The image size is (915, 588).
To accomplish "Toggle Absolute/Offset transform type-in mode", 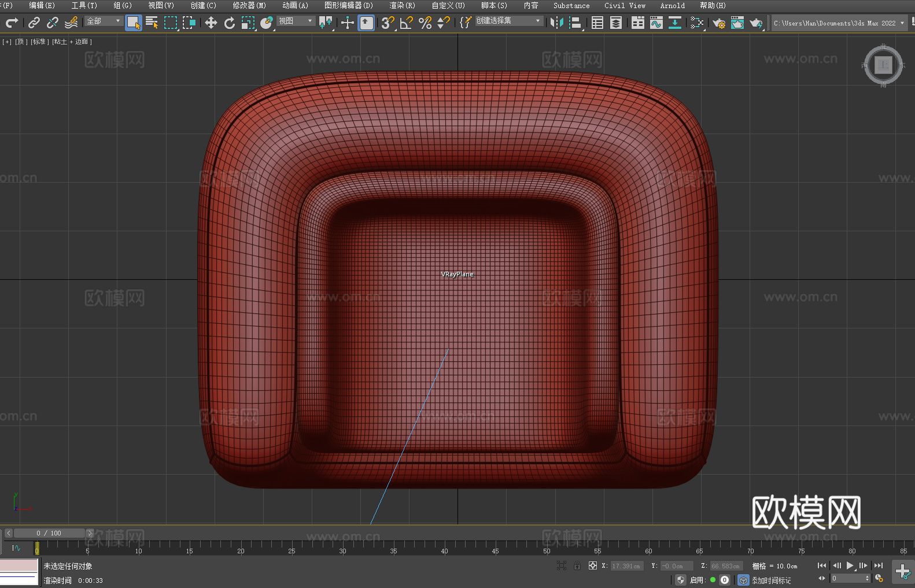I will 593,566.
